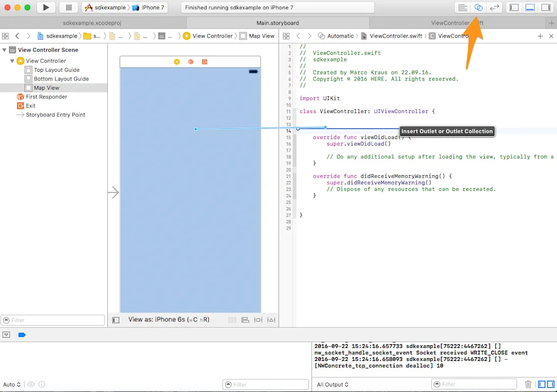Image resolution: width=557 pixels, height=392 pixels.
Task: Click Quick Look eye icon
Action: 31,384
